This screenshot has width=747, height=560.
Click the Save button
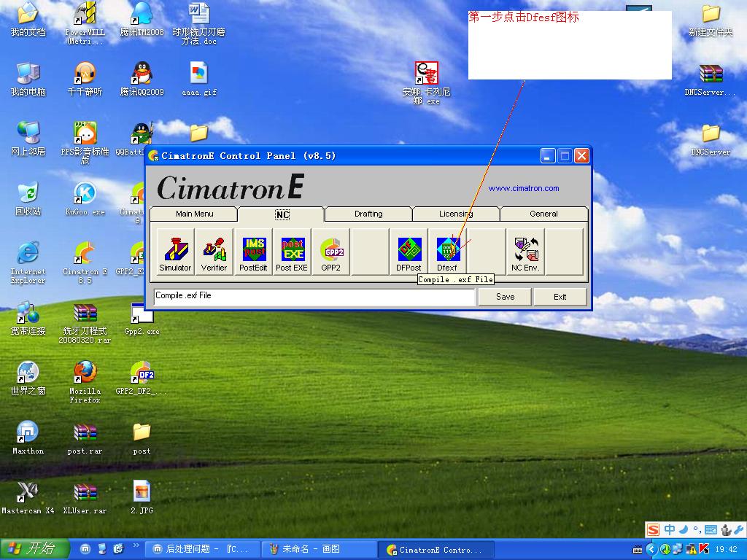[x=505, y=297]
